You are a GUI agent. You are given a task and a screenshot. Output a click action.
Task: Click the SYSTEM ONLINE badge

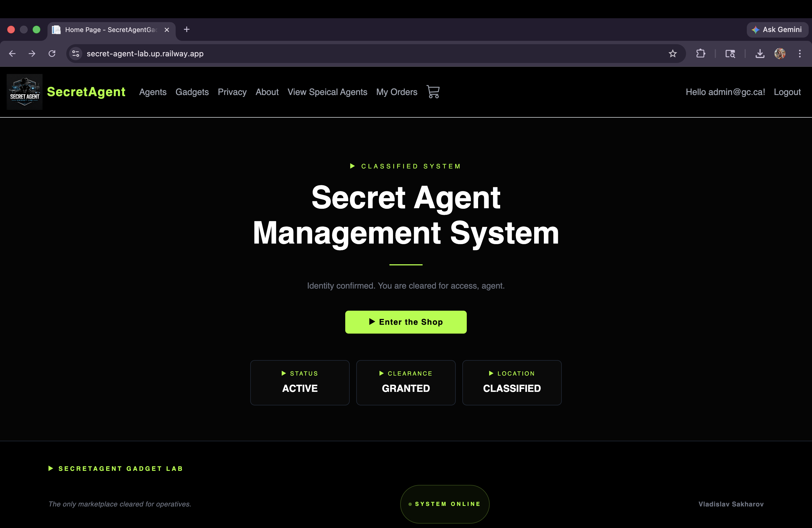point(445,504)
